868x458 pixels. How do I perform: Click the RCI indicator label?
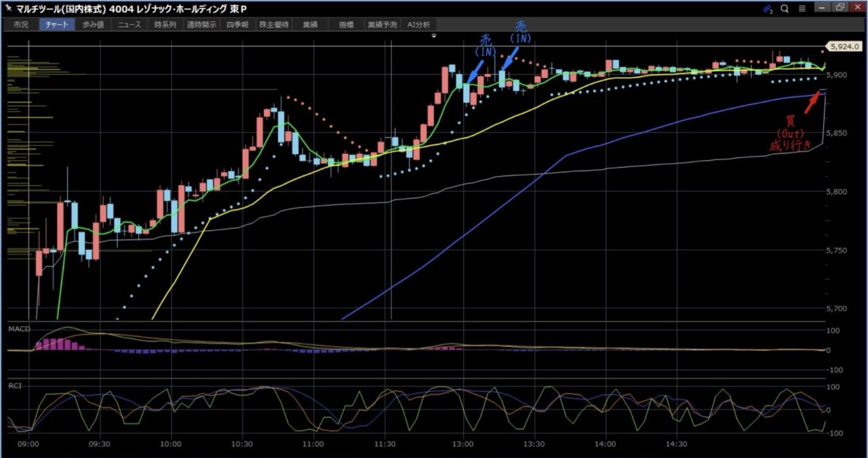coord(14,384)
